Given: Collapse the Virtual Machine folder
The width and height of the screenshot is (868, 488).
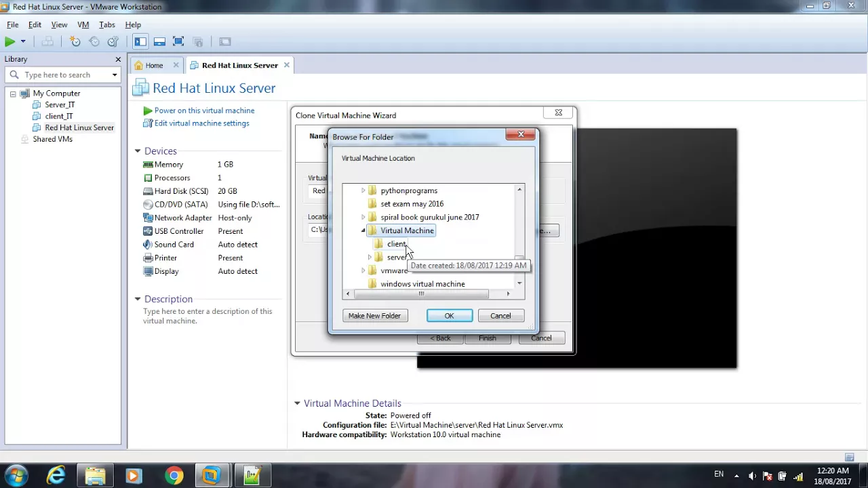Looking at the screenshot, I should coord(363,230).
